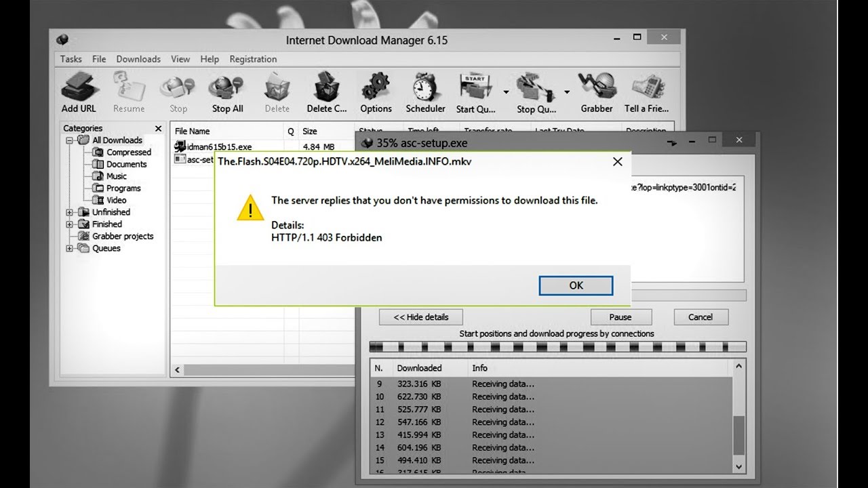Click the Delete Completed toolbar icon

[x=327, y=93]
